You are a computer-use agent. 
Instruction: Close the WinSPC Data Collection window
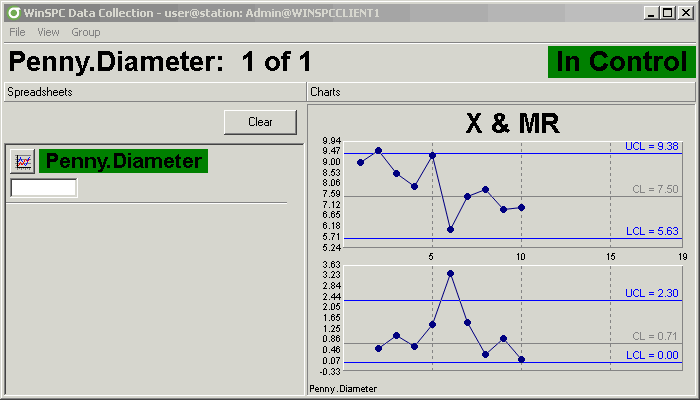[685, 13]
